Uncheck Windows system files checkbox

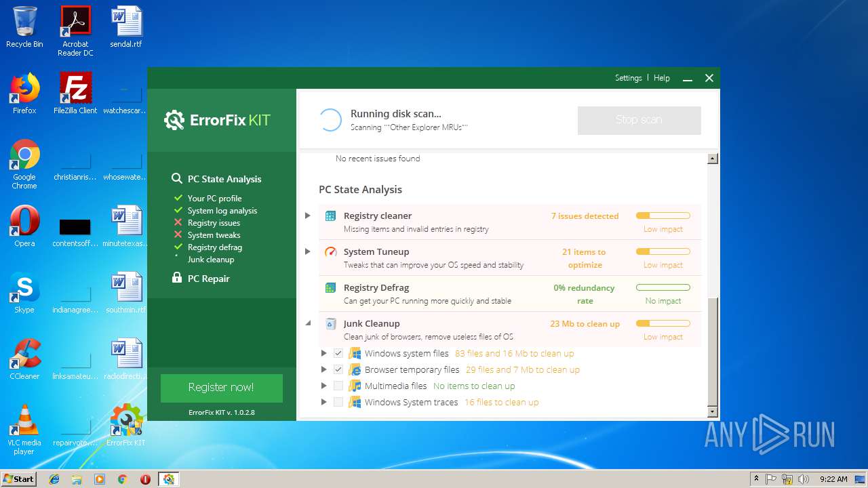(338, 353)
